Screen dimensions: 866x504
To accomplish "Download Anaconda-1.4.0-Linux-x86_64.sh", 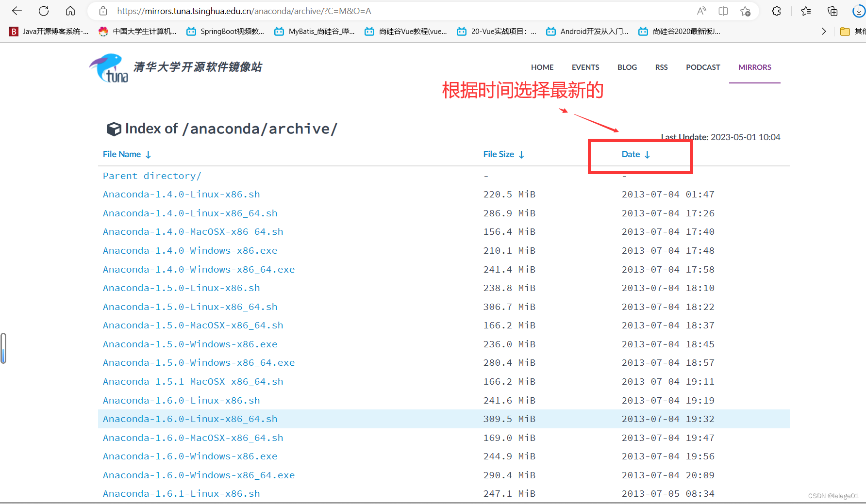I will pyautogui.click(x=190, y=213).
